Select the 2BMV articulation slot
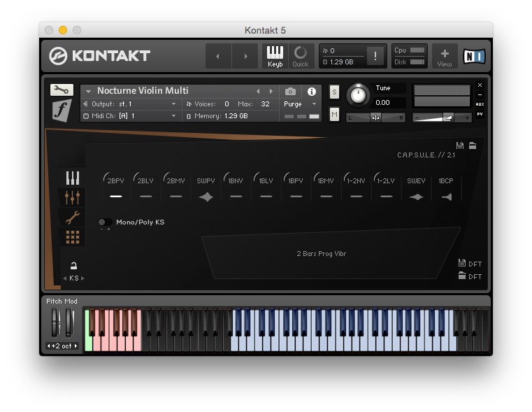Viewport: 532px width, 412px height. coord(175,187)
